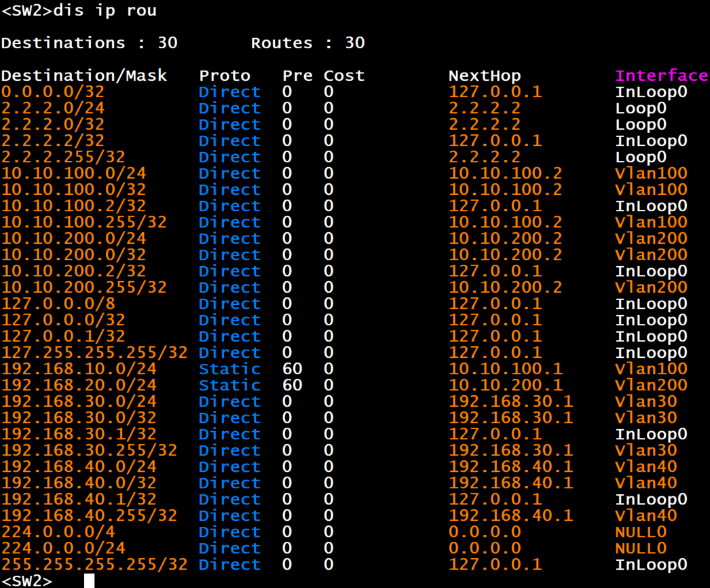Click next hop 0.0.0.0 in 224.0.0.0/4 row
Screen dimensions: 710x588
tap(485, 532)
